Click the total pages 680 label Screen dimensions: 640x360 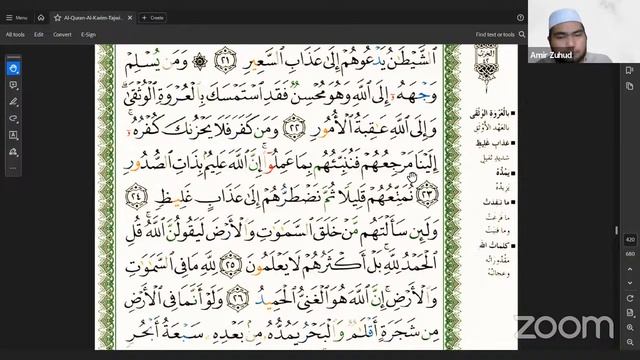(x=630, y=253)
